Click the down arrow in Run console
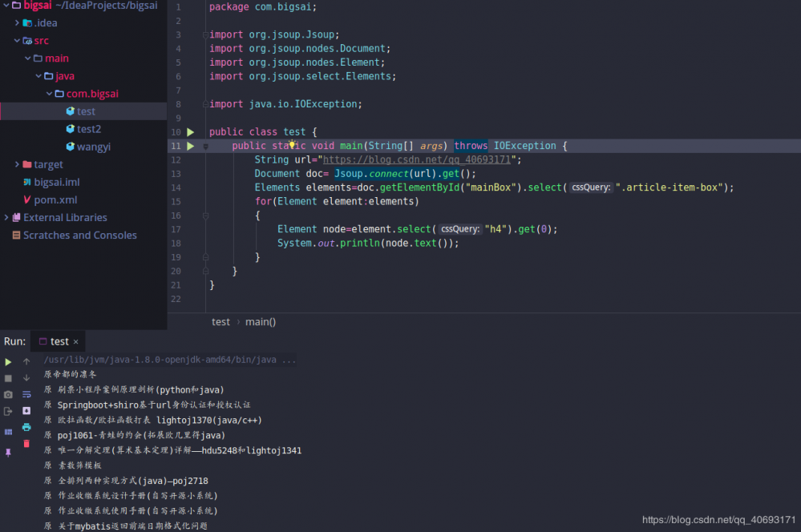This screenshot has height=532, width=801. [26, 378]
